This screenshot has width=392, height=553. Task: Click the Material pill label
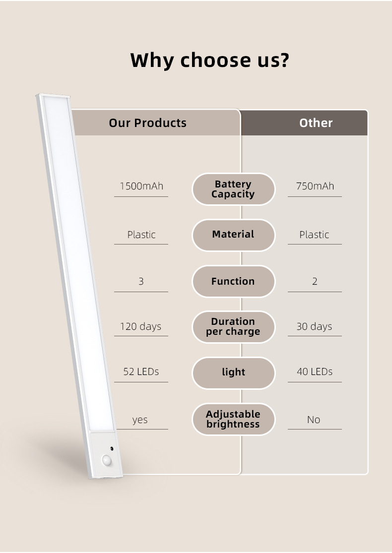[x=233, y=235]
